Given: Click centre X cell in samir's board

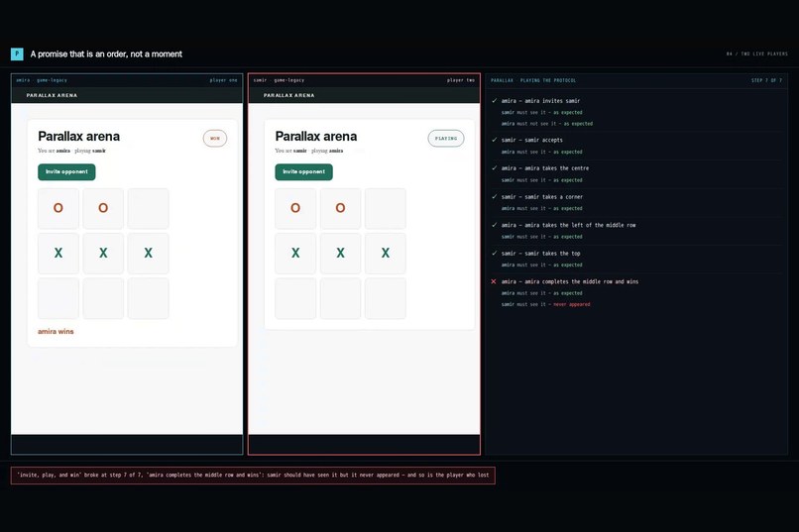Looking at the screenshot, I should (340, 253).
